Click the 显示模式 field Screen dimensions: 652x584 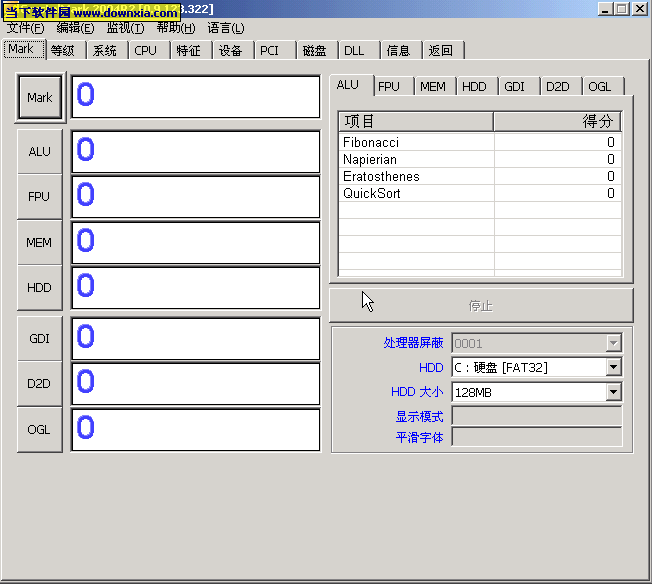(x=536, y=416)
